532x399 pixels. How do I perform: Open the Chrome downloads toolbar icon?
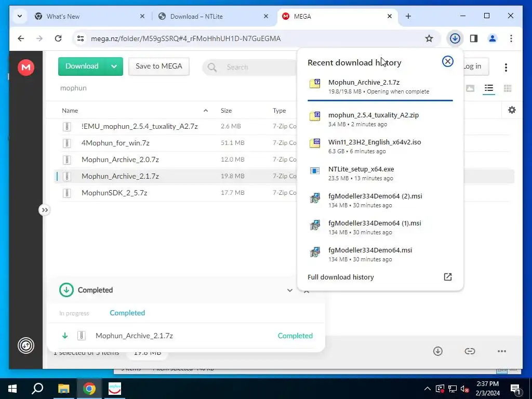point(455,38)
